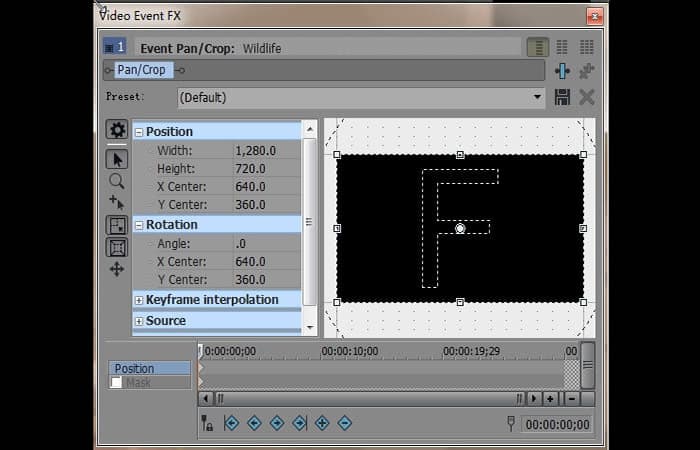
Task: Click the timeline zoom-in plus button
Action: tap(550, 399)
